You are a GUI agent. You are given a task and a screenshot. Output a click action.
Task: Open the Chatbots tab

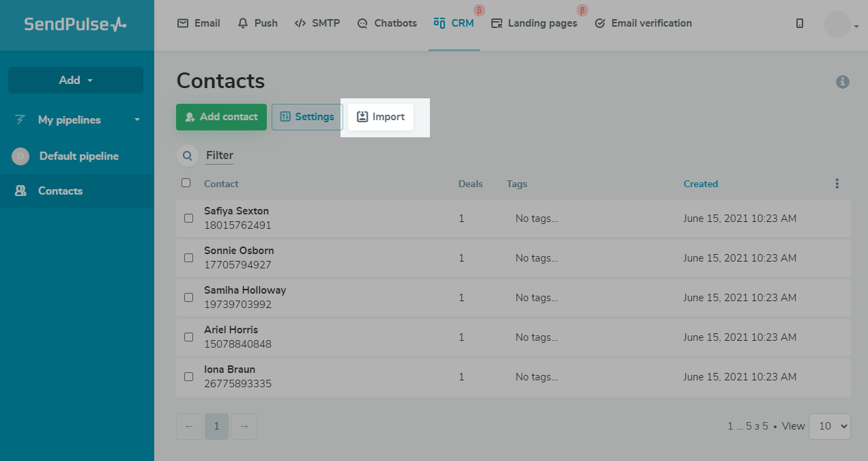click(387, 23)
